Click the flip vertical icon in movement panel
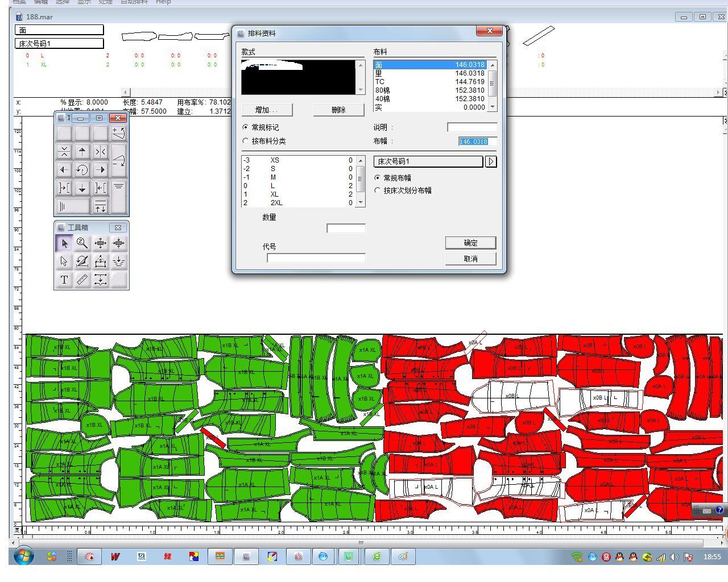The height and width of the screenshot is (582, 728). [64, 152]
